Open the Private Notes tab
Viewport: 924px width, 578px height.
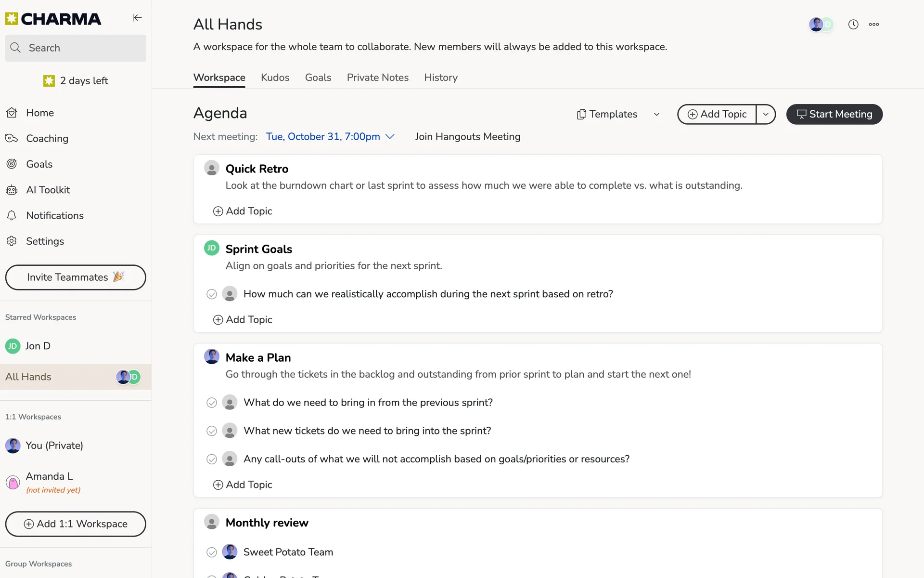(x=377, y=78)
